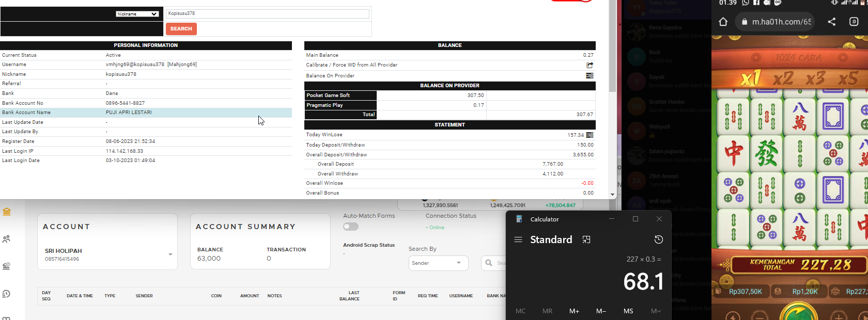Click the m.ha01h.com address bar

[x=774, y=22]
